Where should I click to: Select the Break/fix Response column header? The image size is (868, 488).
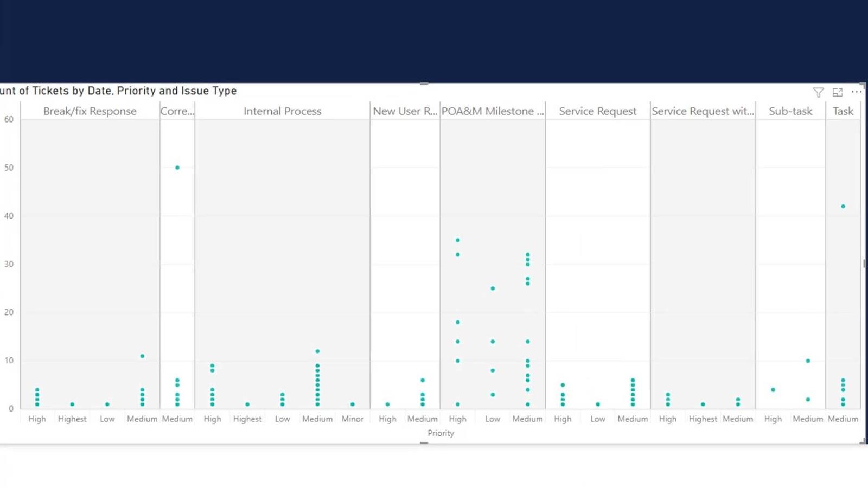coord(90,111)
